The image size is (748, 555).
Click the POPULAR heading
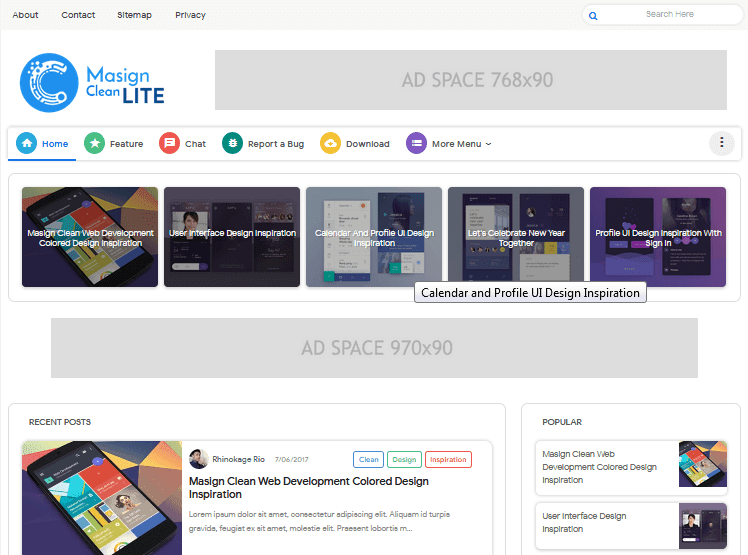click(x=561, y=422)
